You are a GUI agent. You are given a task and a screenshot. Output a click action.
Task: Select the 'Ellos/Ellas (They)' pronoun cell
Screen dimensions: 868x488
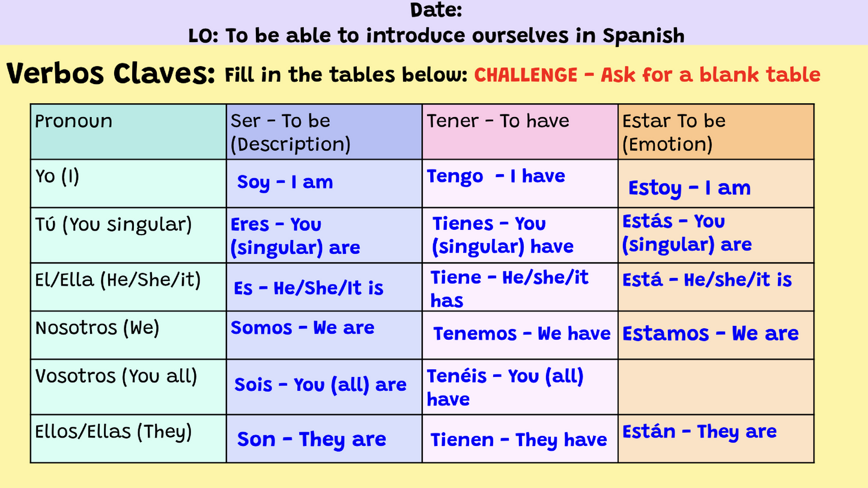coord(129,438)
